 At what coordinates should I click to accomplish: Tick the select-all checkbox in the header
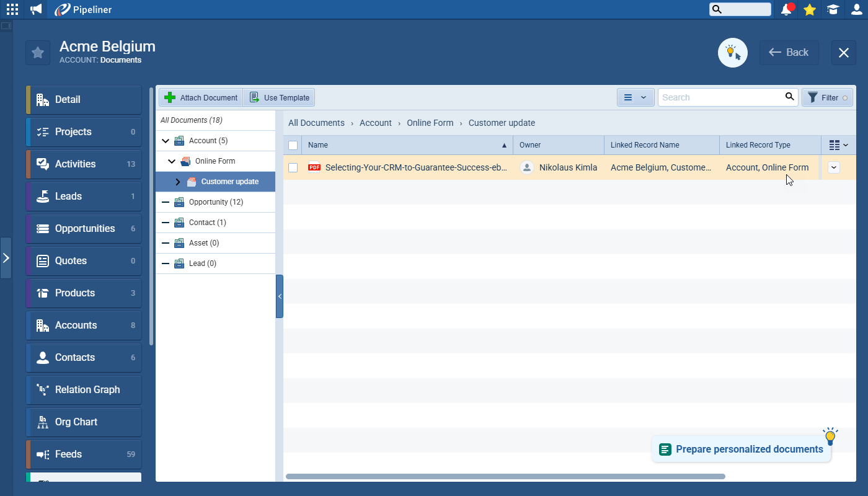click(293, 145)
